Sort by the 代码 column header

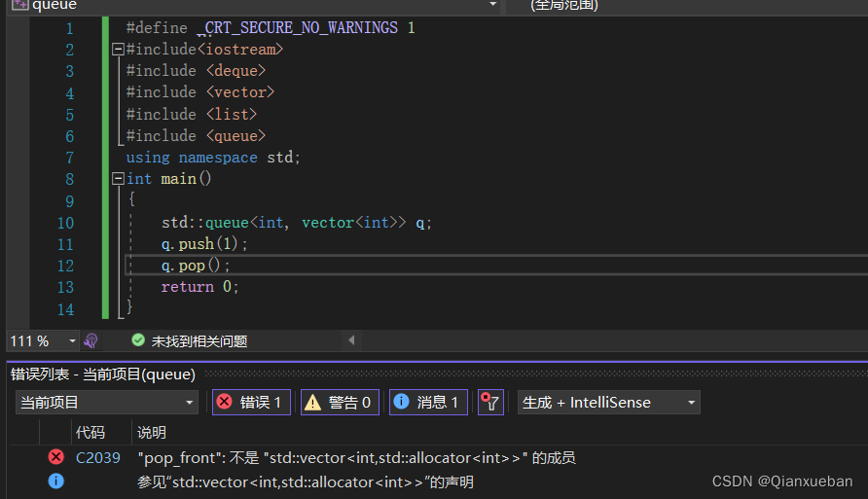point(90,433)
